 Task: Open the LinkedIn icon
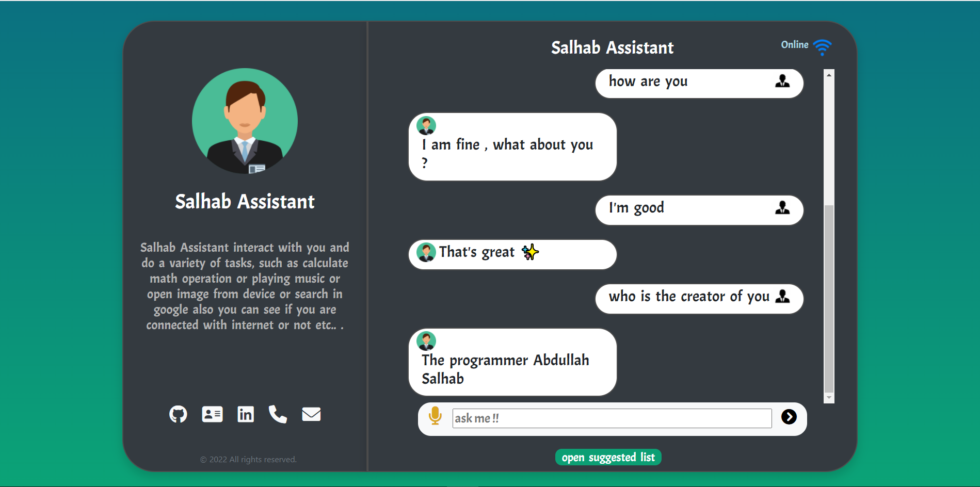point(245,414)
